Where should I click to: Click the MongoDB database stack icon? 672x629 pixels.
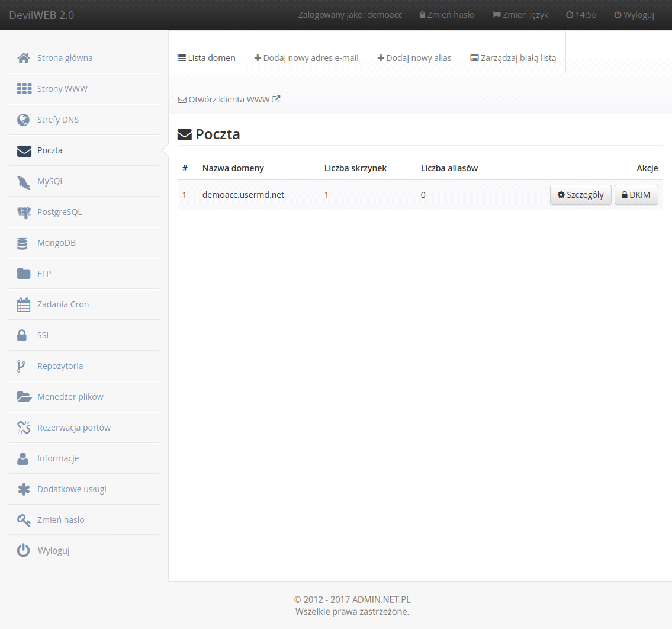point(23,243)
